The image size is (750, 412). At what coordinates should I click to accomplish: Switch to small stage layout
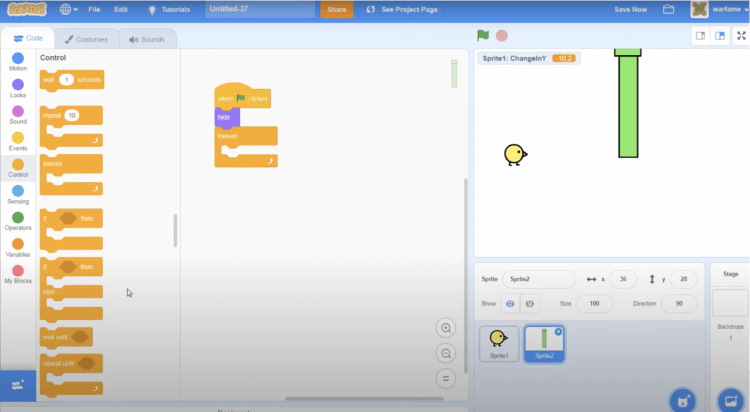coord(700,36)
